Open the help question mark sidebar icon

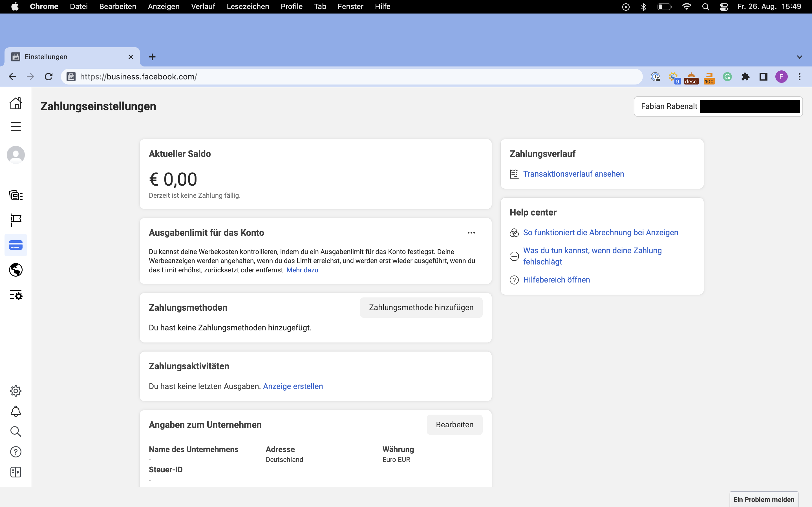click(x=16, y=452)
